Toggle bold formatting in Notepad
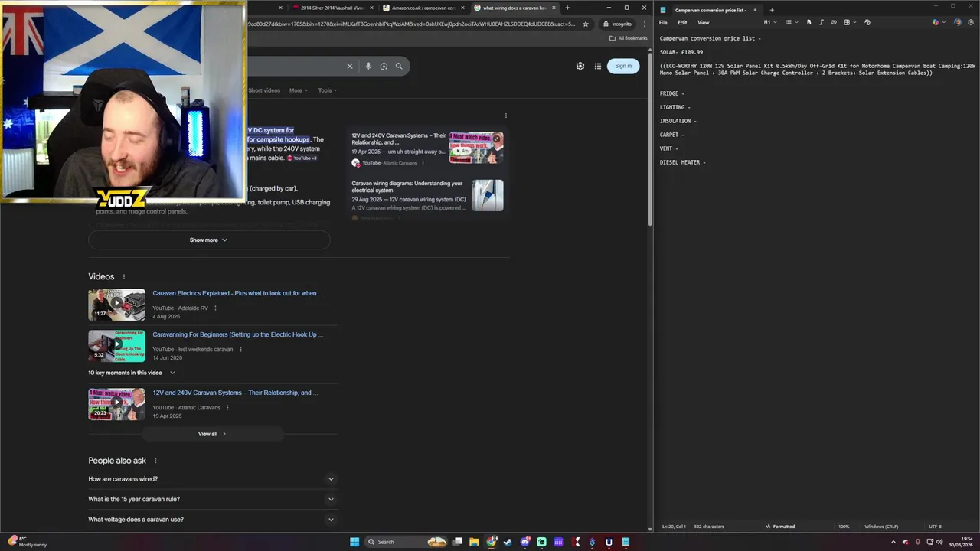 tap(808, 22)
